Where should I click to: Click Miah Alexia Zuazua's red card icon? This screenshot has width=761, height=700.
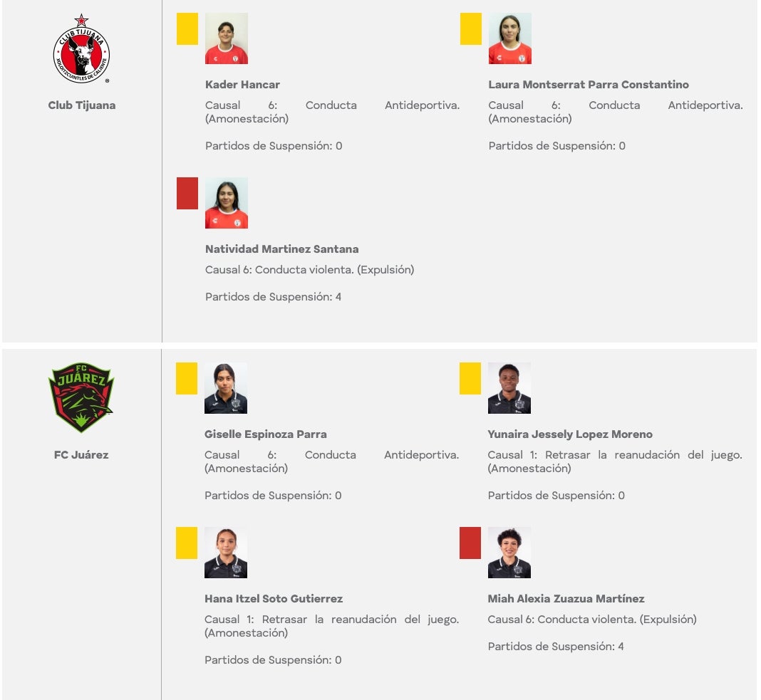(470, 543)
